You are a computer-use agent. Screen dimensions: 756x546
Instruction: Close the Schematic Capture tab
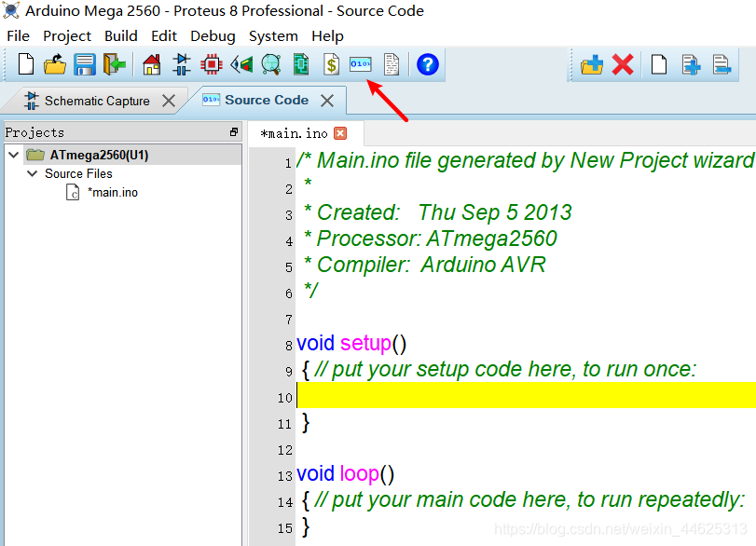point(169,101)
